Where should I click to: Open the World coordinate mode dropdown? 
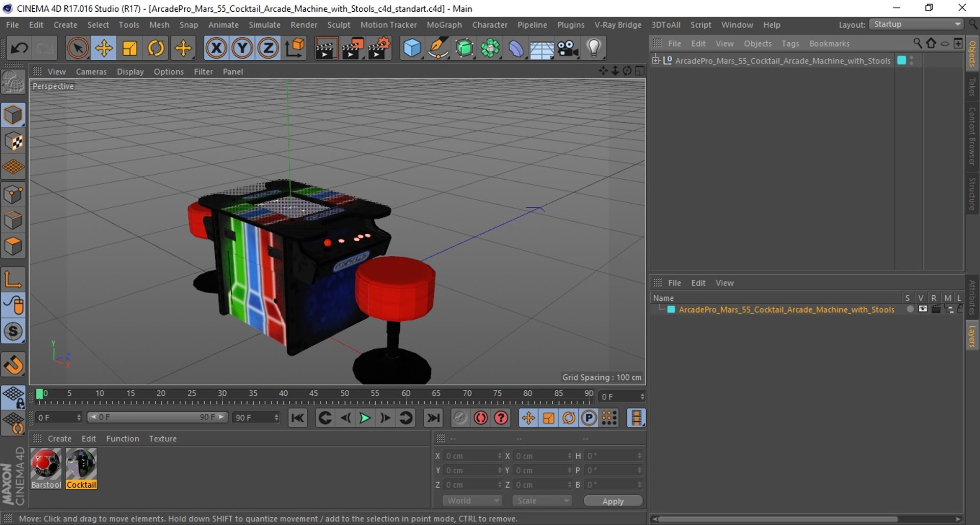(472, 501)
